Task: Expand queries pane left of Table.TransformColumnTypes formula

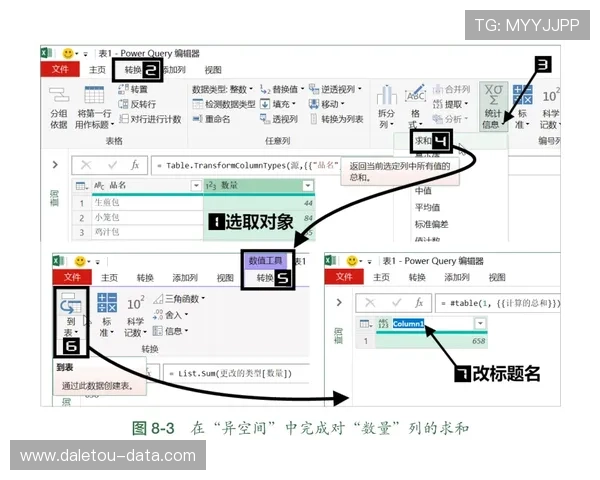Action: [x=55, y=165]
